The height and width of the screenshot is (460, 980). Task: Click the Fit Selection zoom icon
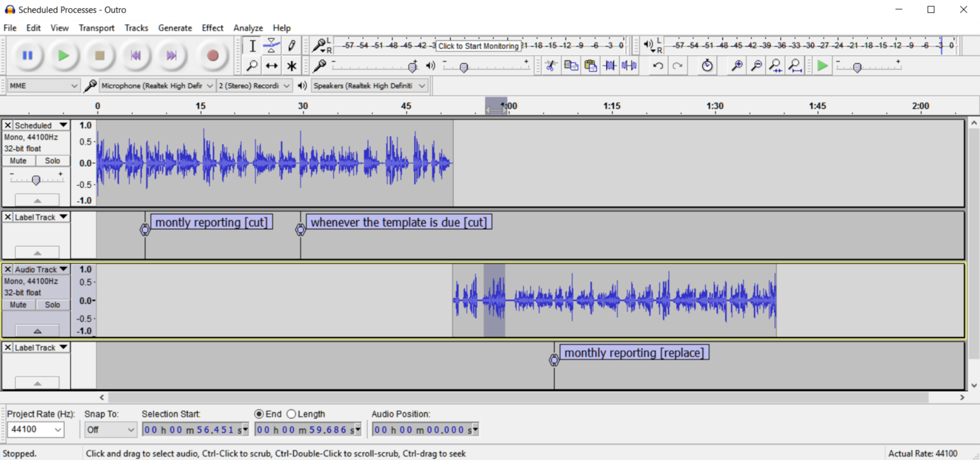click(x=775, y=66)
